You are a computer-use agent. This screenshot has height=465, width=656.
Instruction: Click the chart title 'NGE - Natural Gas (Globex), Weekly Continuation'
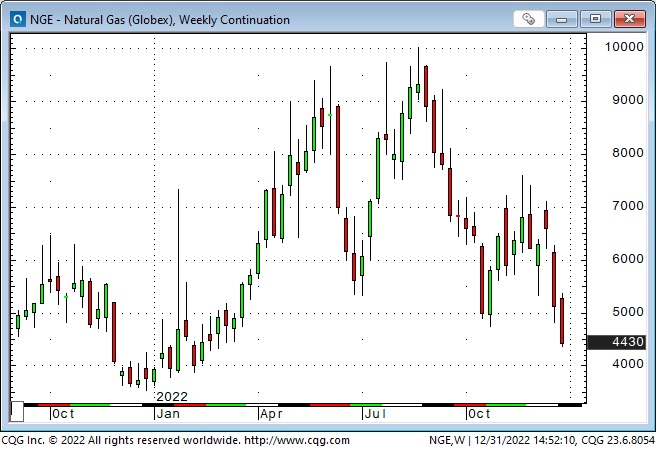click(160, 20)
